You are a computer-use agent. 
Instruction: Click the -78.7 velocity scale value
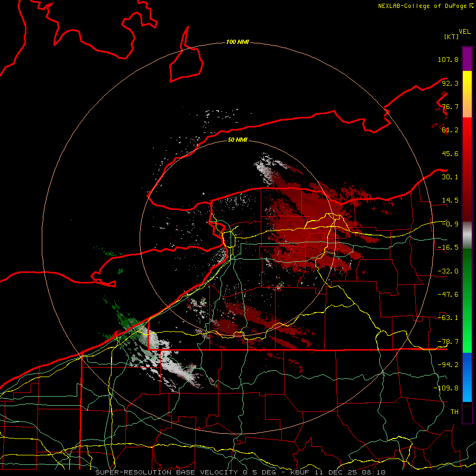tap(448, 342)
